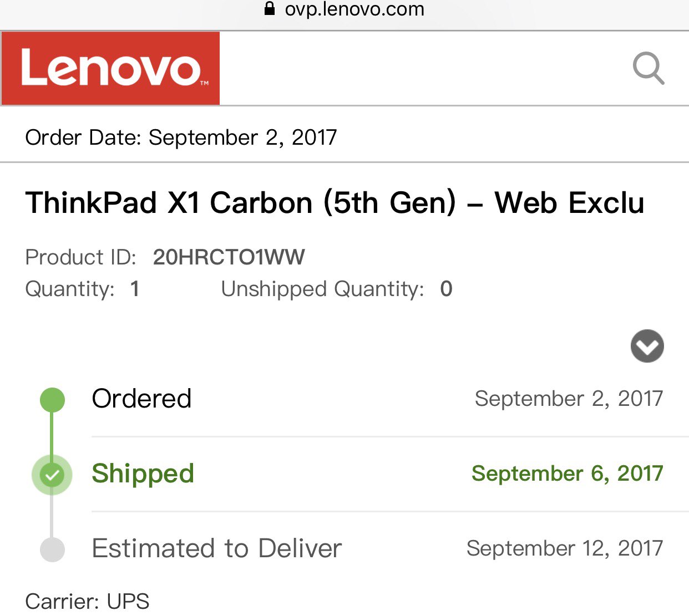Select the Estimated to Deliver step

click(216, 548)
